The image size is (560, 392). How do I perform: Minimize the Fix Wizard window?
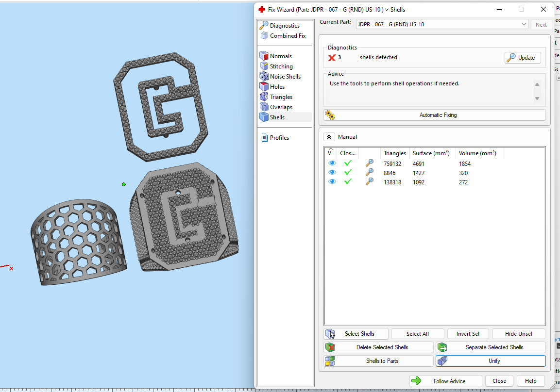click(499, 10)
